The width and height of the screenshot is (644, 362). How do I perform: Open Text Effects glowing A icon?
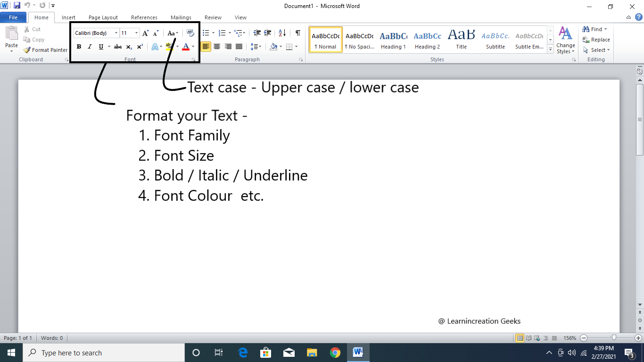click(155, 47)
